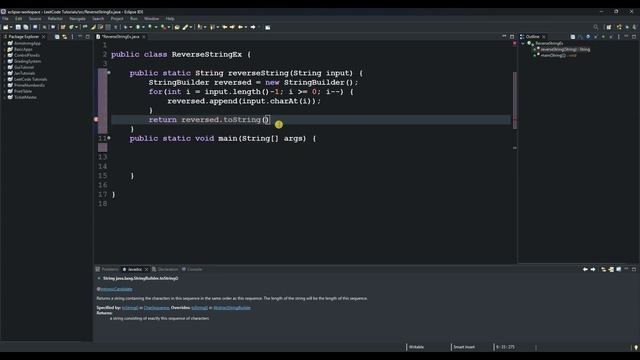Click the Save All toolbar icon
The width and height of the screenshot is (640, 360).
pos(26,27)
